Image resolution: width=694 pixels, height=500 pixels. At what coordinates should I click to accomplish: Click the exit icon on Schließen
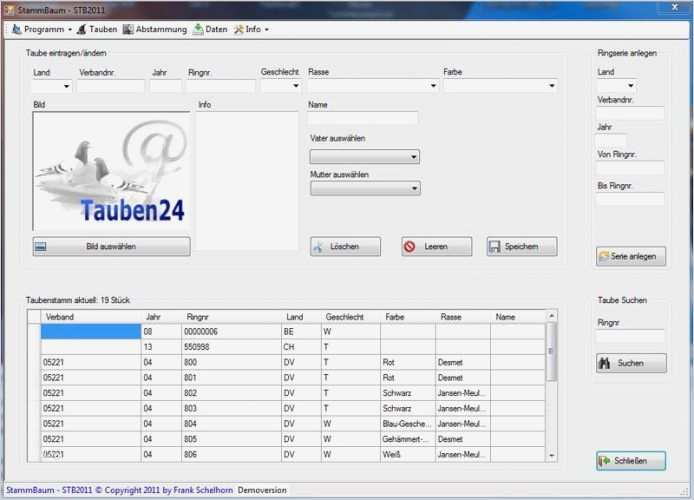tap(604, 461)
